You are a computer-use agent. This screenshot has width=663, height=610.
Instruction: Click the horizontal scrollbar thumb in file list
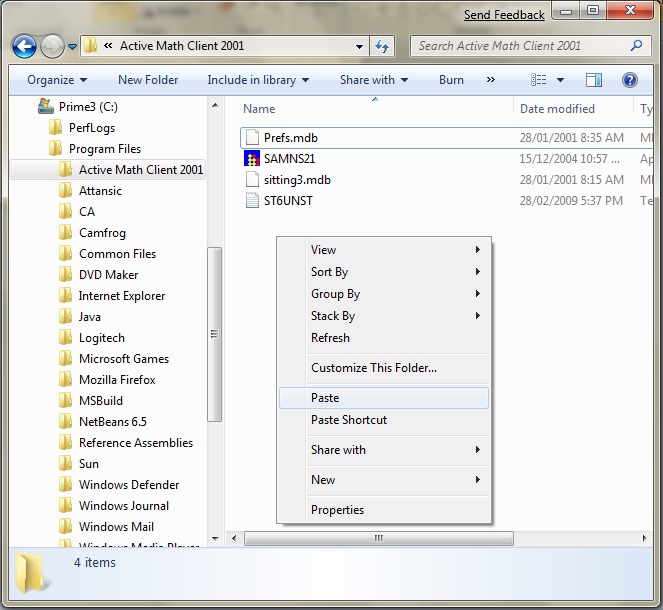[379, 538]
